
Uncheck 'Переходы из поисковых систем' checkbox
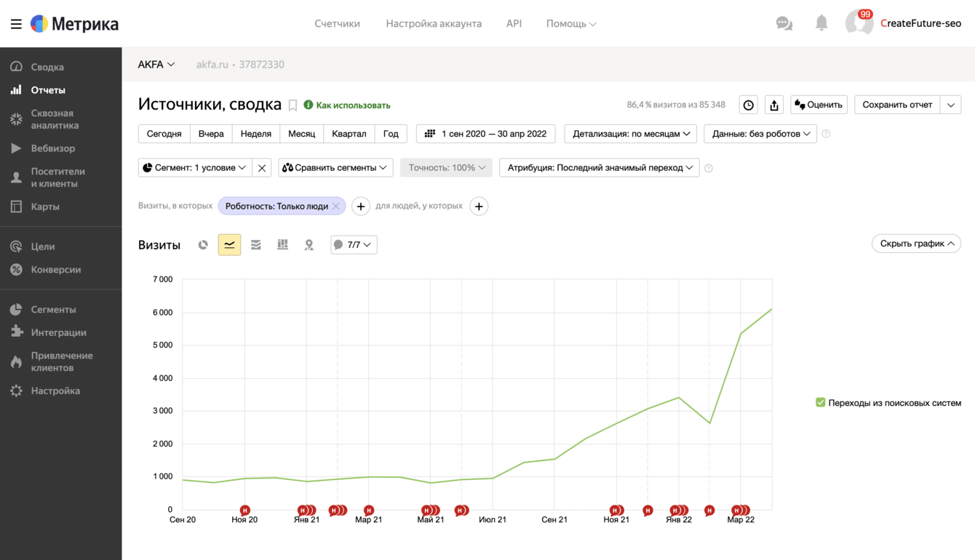click(x=820, y=403)
